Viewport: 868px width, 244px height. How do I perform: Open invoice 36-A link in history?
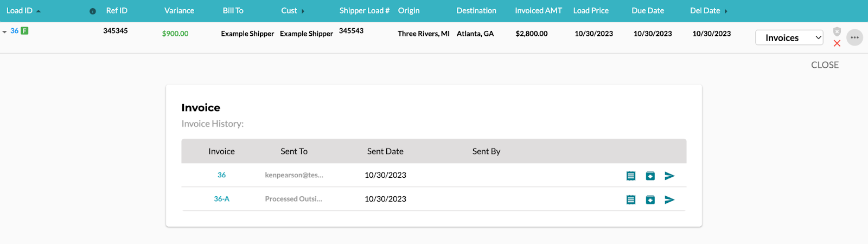221,199
